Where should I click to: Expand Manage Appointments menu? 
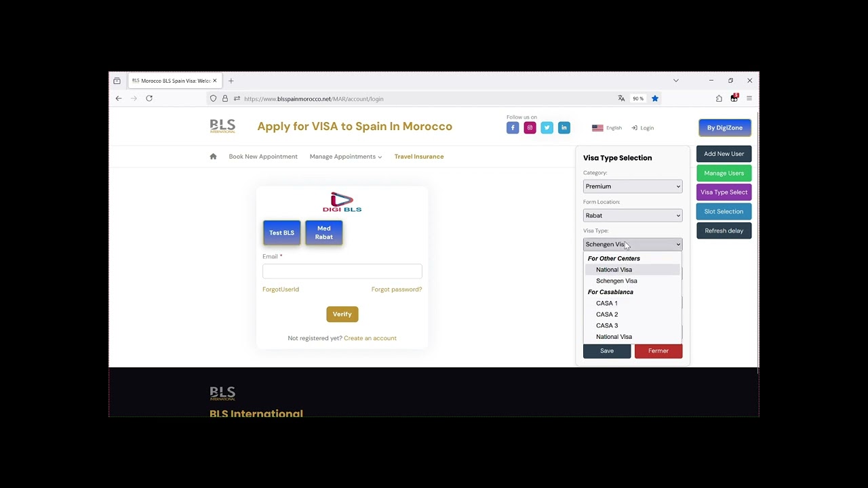tap(345, 157)
